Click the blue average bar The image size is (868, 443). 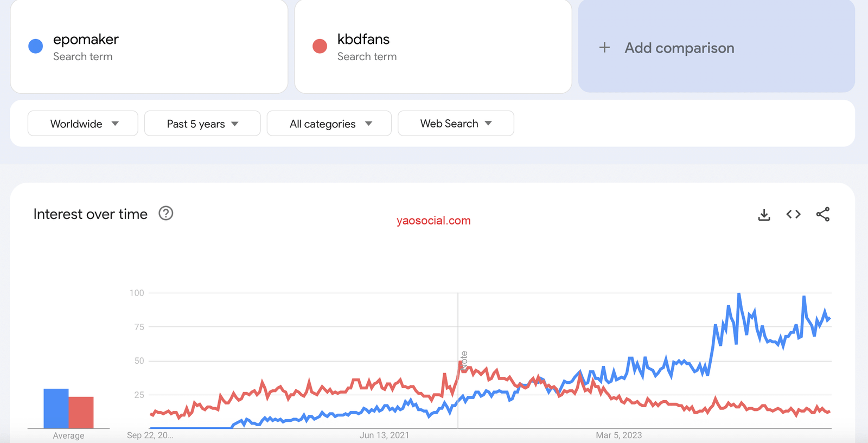click(x=56, y=408)
